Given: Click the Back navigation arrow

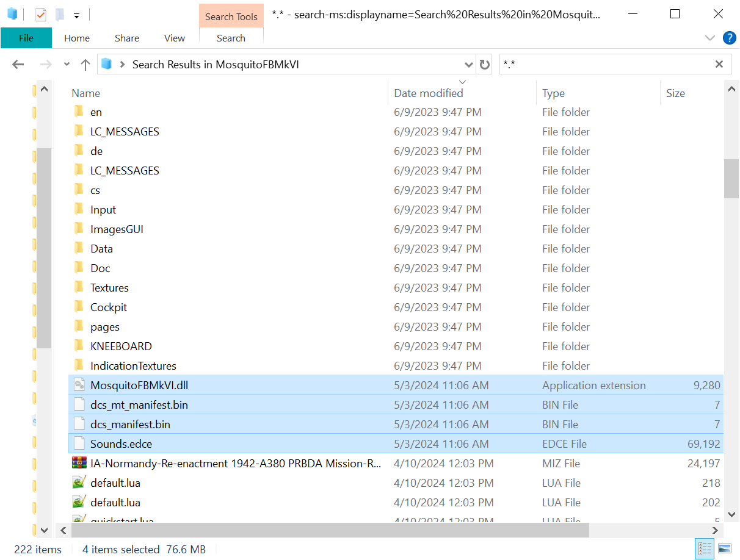Looking at the screenshot, I should click(18, 64).
